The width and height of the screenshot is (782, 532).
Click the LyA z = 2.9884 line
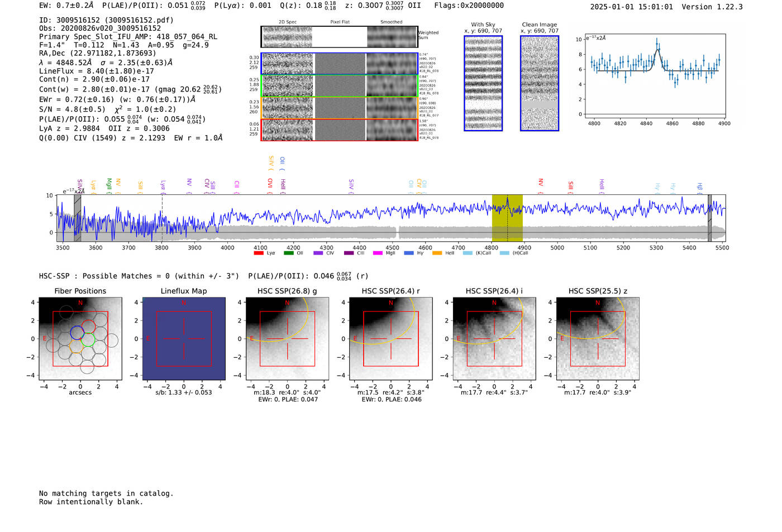tap(104, 128)
